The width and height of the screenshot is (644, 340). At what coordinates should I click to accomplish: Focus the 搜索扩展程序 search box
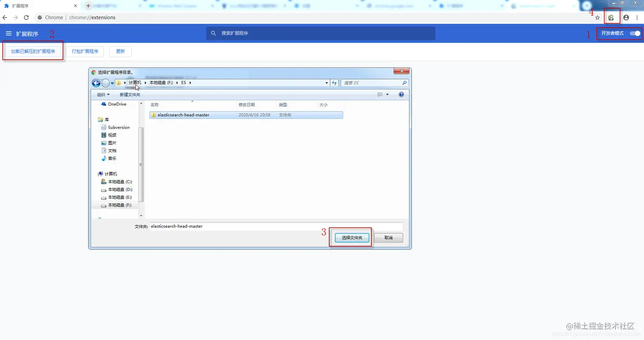click(321, 33)
